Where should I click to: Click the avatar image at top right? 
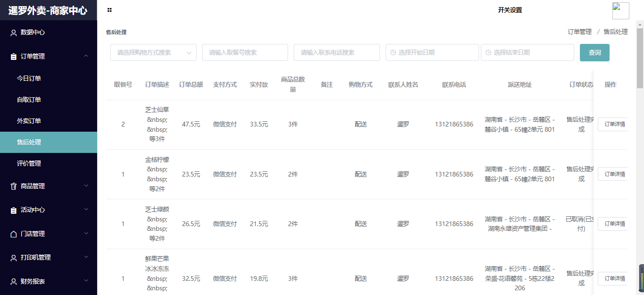point(620,10)
